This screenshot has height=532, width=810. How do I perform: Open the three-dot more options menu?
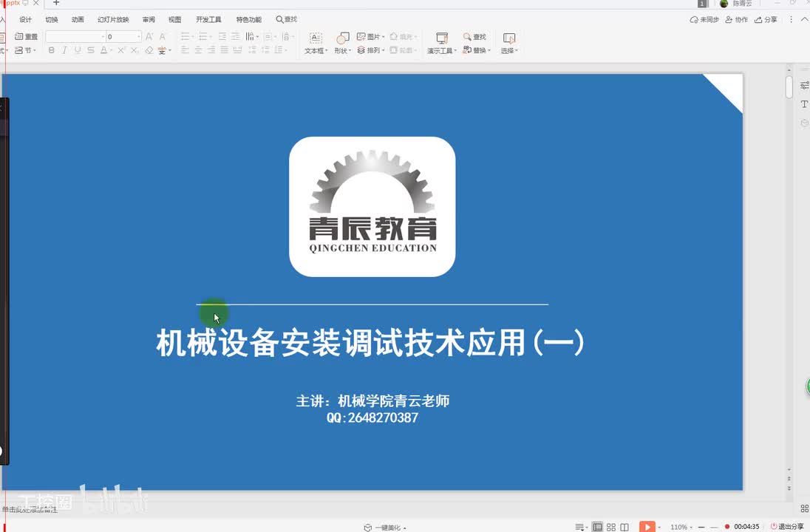coord(791,20)
